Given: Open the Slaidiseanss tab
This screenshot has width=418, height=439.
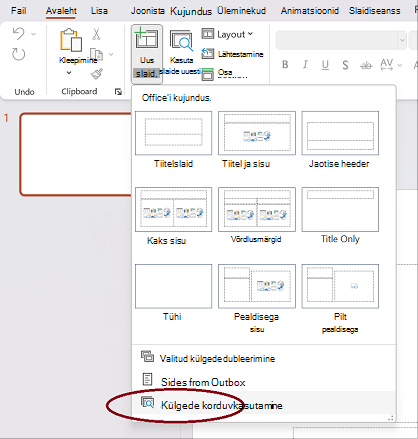Looking at the screenshot, I should coord(375,11).
